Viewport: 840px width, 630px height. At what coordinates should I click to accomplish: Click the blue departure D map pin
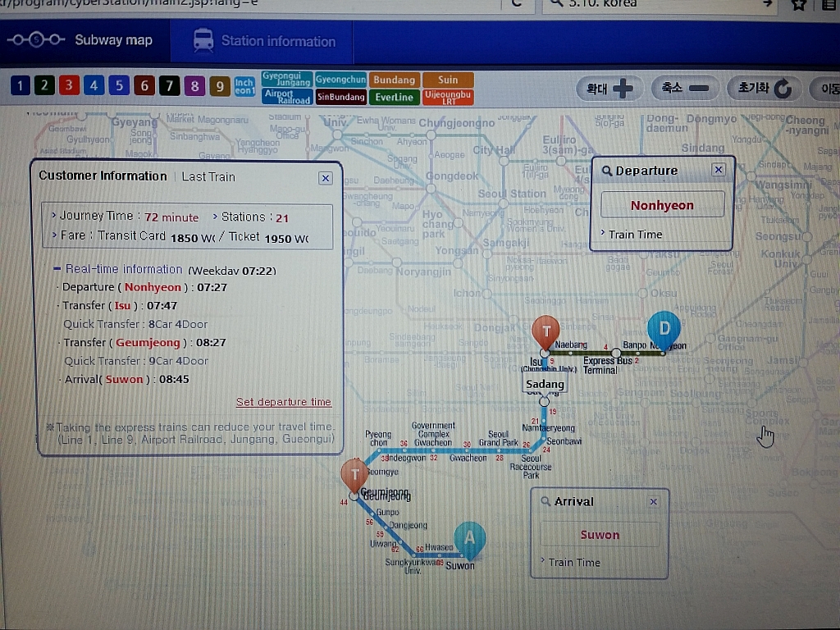[x=664, y=327]
